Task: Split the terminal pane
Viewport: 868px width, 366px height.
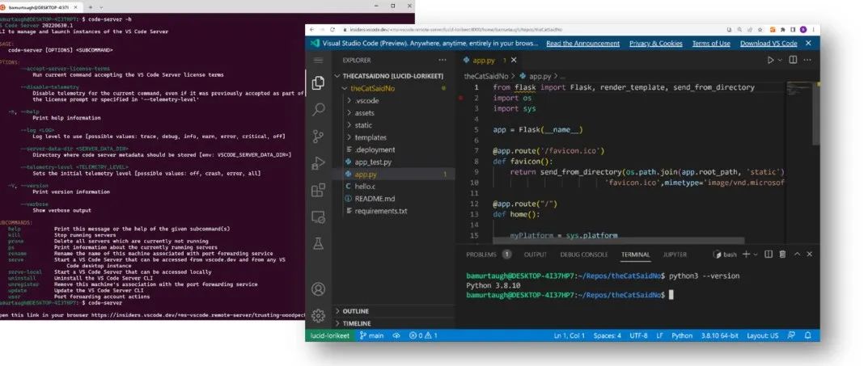Action: click(768, 255)
